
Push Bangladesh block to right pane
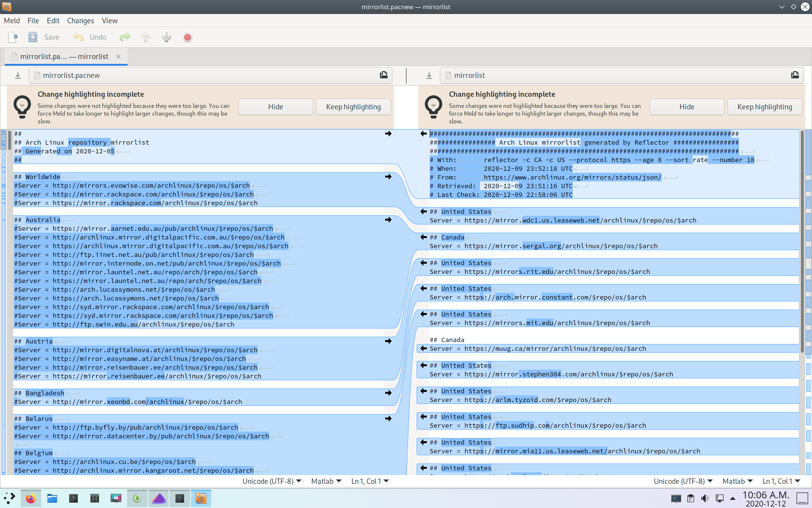pos(388,393)
